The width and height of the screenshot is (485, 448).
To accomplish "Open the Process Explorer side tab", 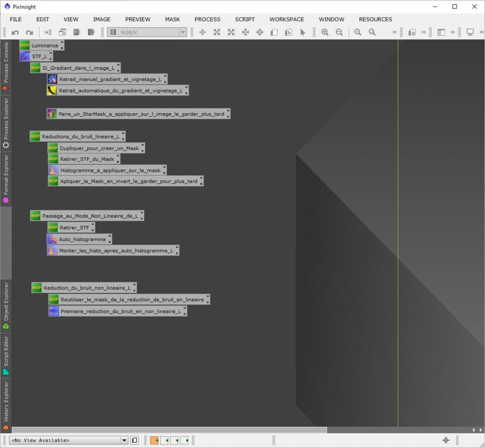I will pos(6,123).
